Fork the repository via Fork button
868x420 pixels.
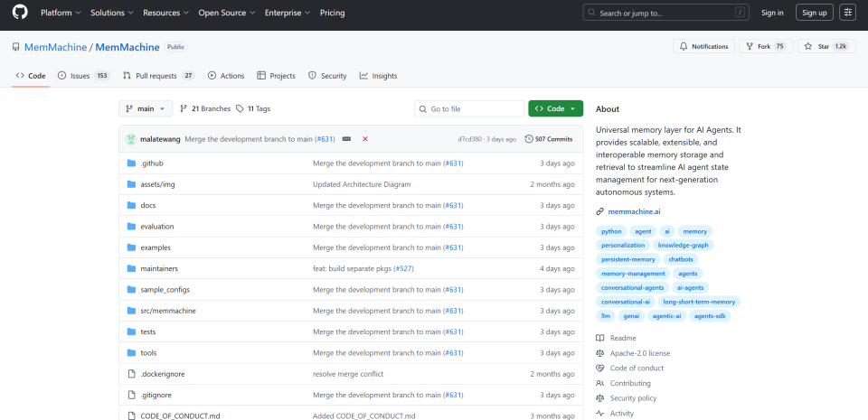tap(765, 46)
